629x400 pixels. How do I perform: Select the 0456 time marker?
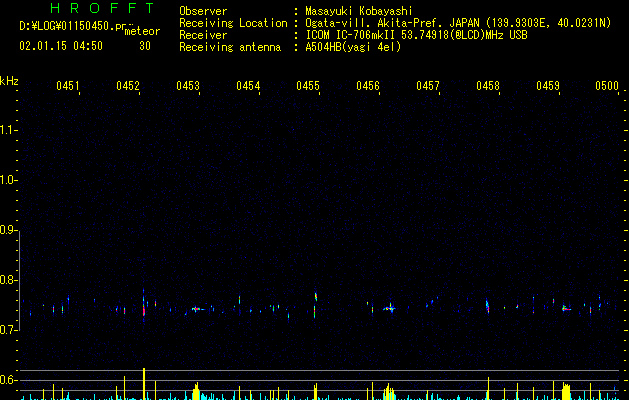[x=368, y=86]
